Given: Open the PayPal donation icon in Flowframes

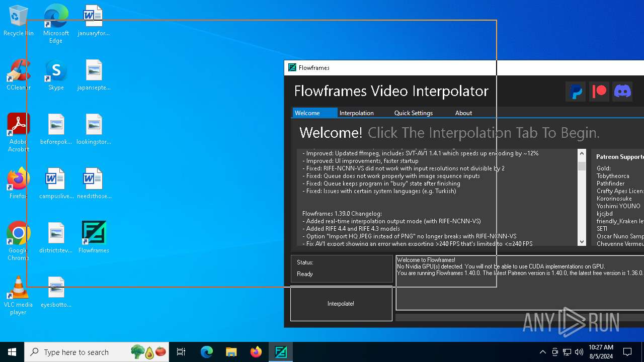Looking at the screenshot, I should tap(576, 92).
